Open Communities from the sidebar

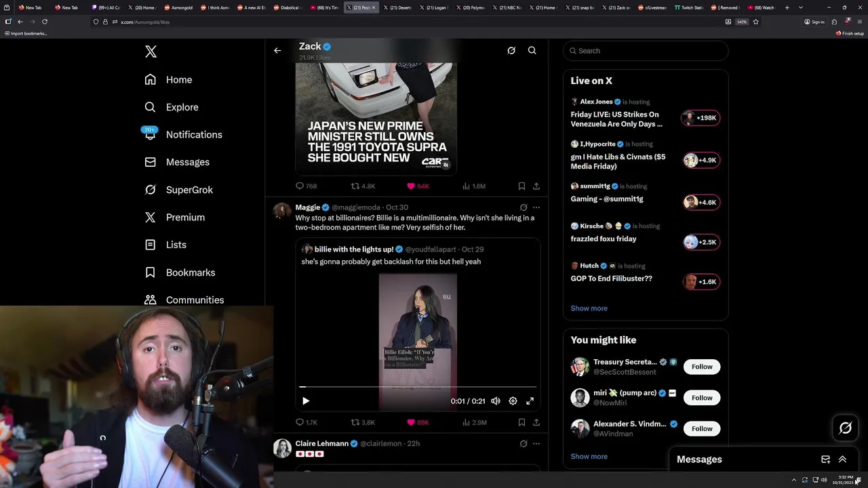(x=184, y=300)
